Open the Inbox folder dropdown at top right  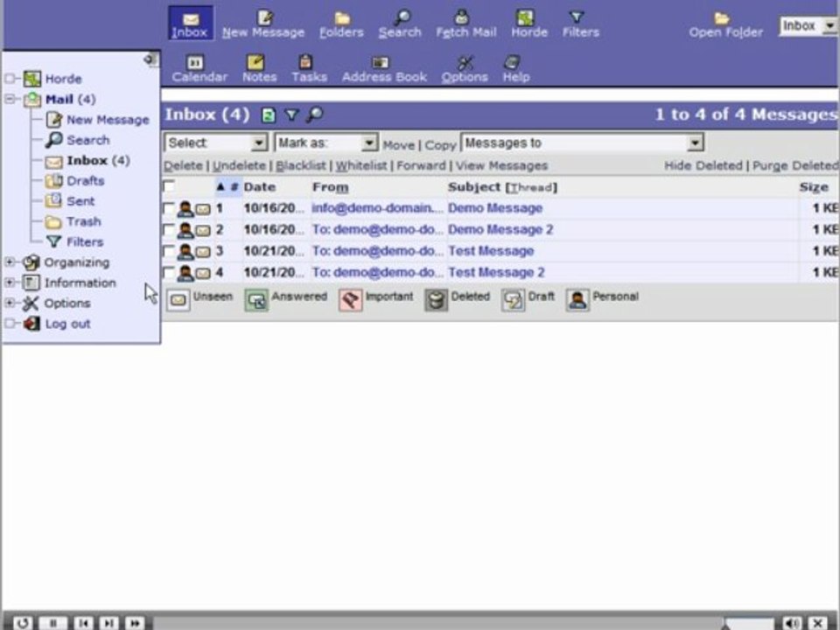[x=808, y=25]
